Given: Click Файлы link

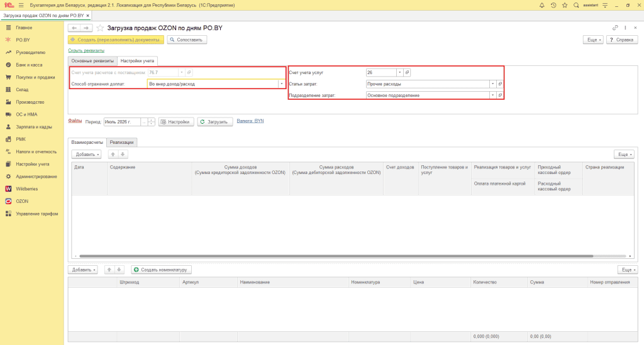Looking at the screenshot, I should (x=75, y=121).
